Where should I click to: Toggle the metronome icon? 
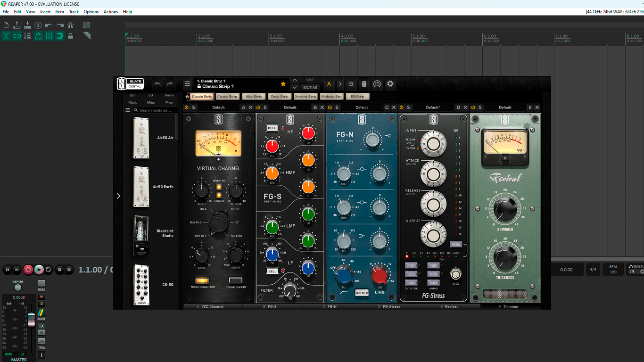point(71,25)
